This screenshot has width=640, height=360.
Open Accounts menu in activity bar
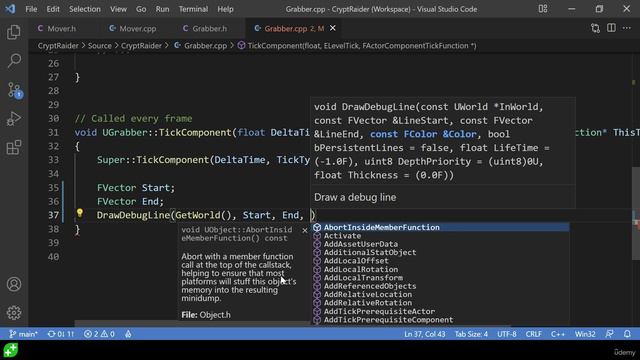pyautogui.click(x=14, y=284)
